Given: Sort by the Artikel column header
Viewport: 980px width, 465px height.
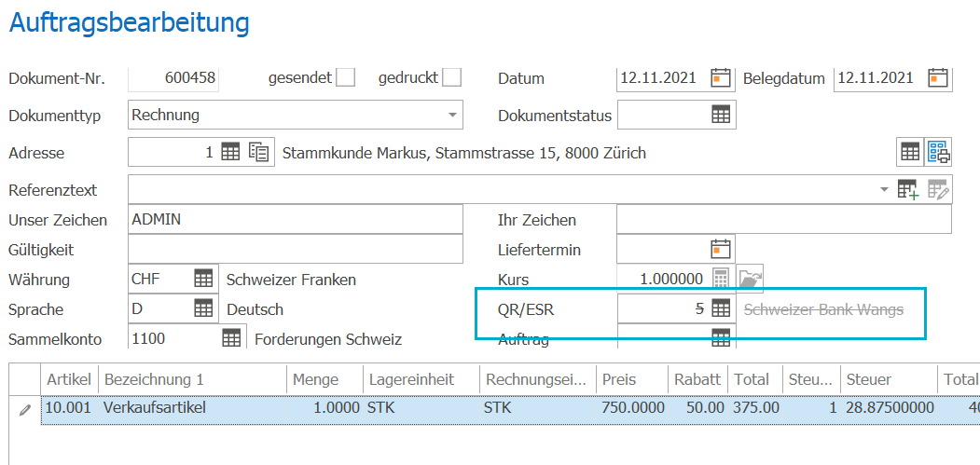Looking at the screenshot, I should click(70, 378).
